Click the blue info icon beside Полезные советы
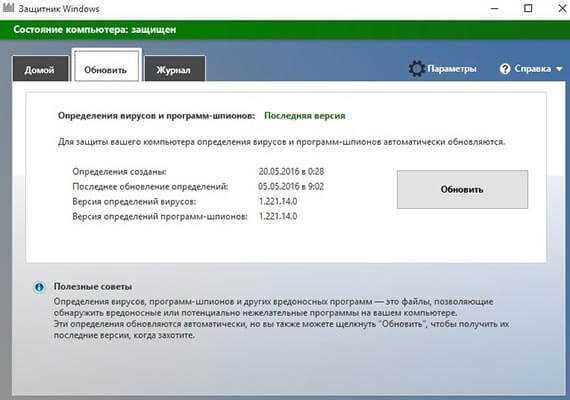 pyautogui.click(x=39, y=287)
